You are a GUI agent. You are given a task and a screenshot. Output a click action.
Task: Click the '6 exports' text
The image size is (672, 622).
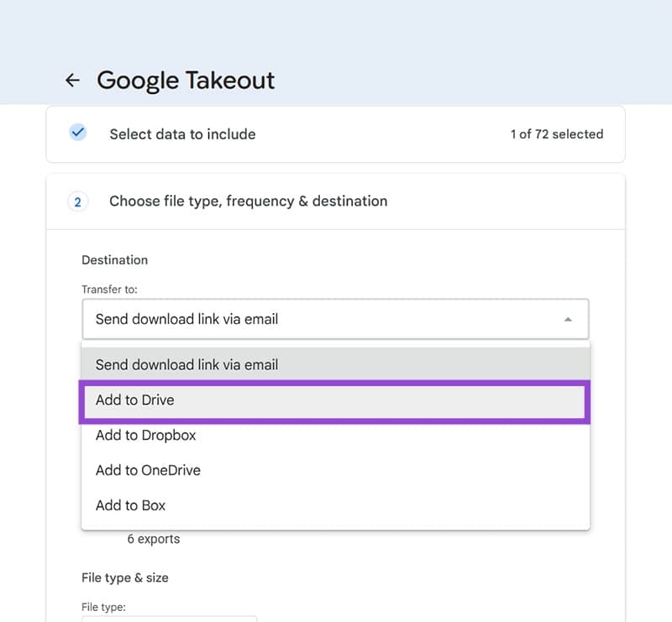pyautogui.click(x=153, y=539)
